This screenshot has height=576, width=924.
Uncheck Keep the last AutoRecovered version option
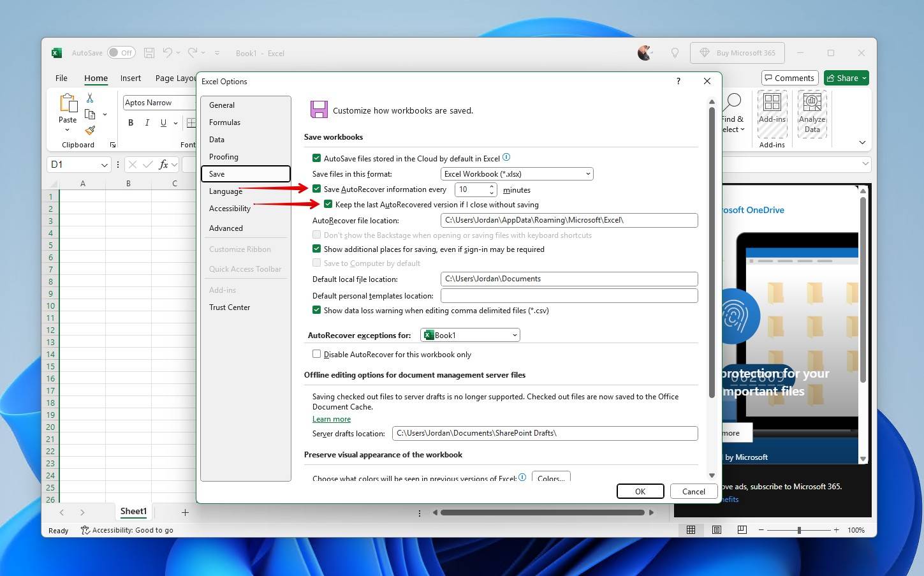[x=328, y=204]
